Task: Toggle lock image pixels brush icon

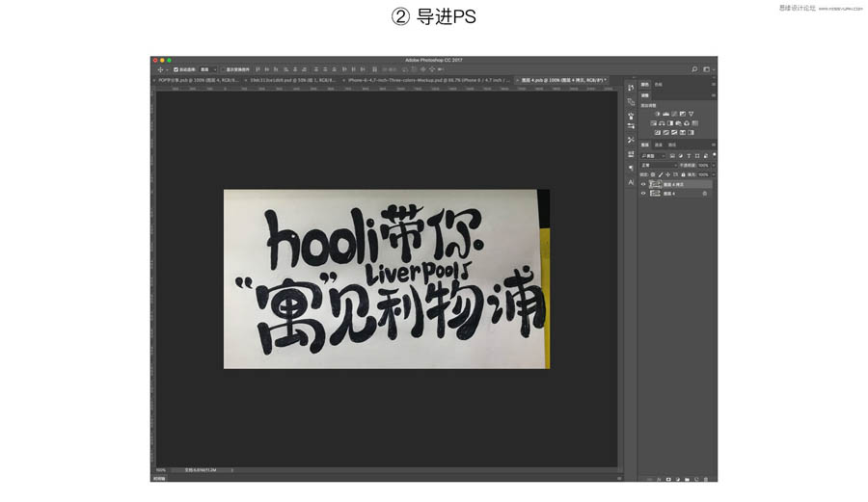Action: pyautogui.click(x=660, y=174)
